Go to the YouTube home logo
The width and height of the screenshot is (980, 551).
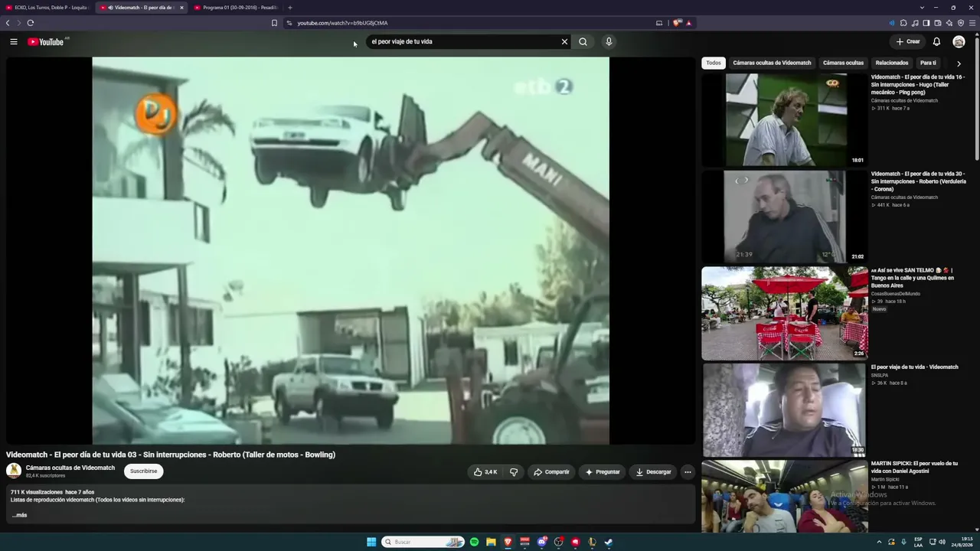point(46,42)
